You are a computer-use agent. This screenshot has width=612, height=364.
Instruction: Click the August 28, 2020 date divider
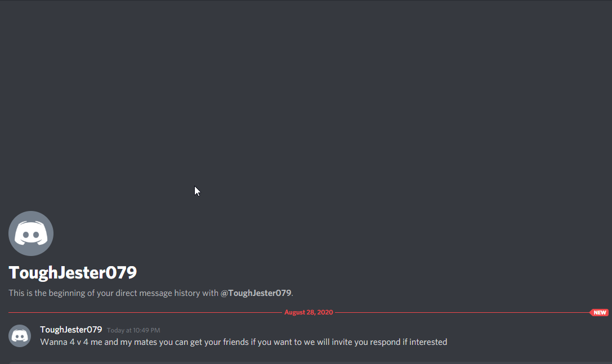point(309,312)
